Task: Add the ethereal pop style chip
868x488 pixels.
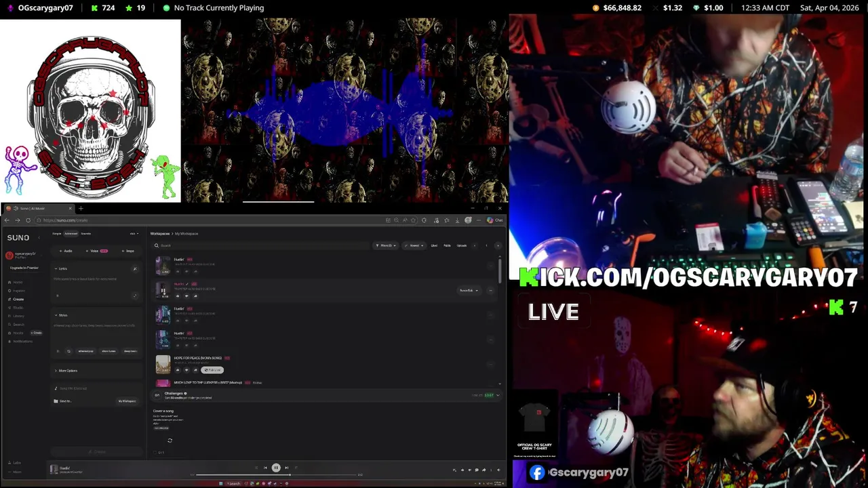Action: point(85,351)
